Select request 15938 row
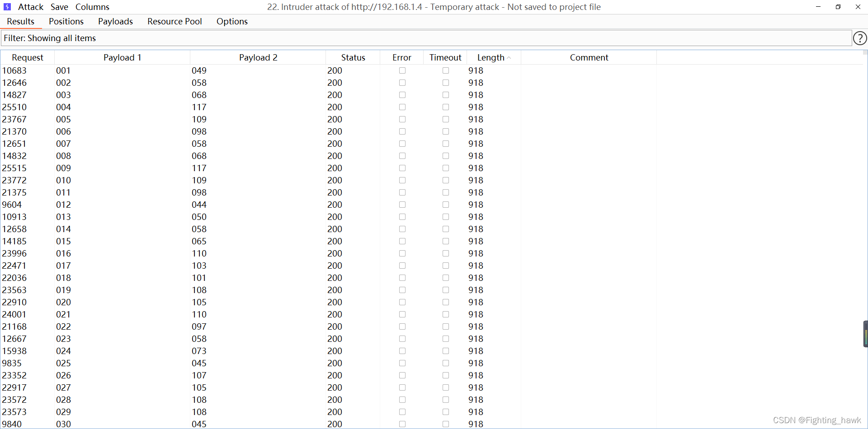 click(x=432, y=351)
